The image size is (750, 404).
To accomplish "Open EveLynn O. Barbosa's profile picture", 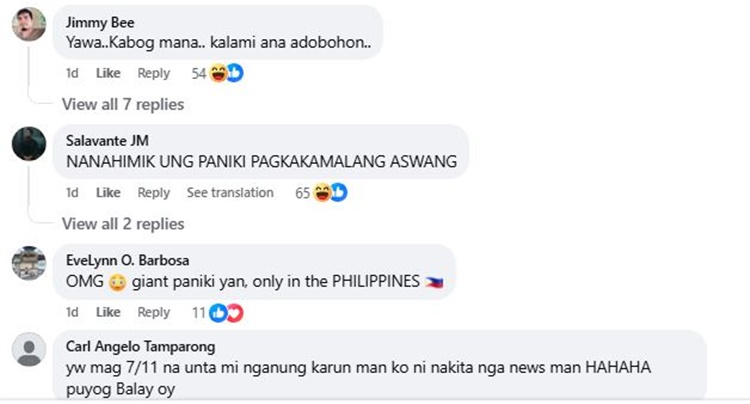I will pos(29,263).
